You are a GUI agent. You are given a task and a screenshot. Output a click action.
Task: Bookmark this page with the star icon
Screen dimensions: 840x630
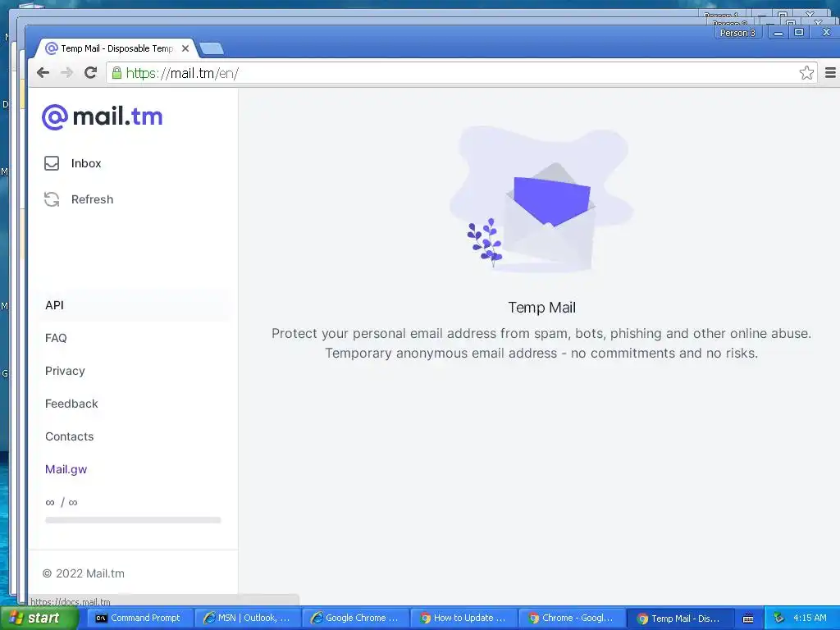point(806,73)
